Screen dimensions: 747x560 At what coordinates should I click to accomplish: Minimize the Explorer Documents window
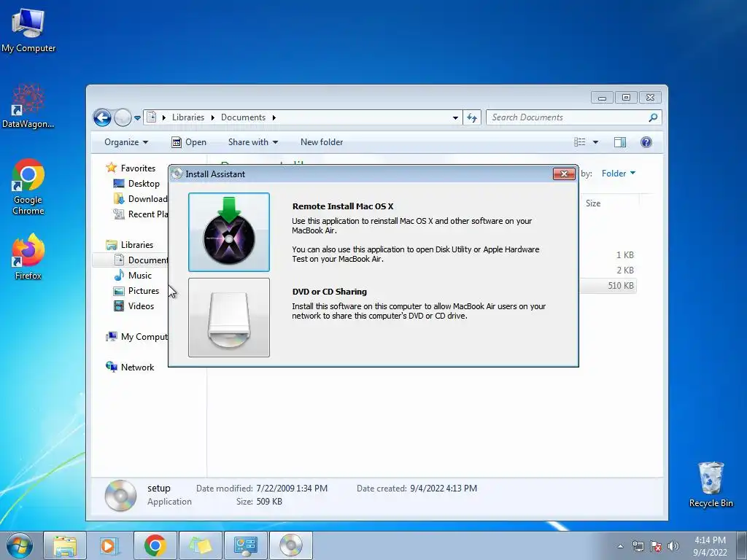[602, 98]
